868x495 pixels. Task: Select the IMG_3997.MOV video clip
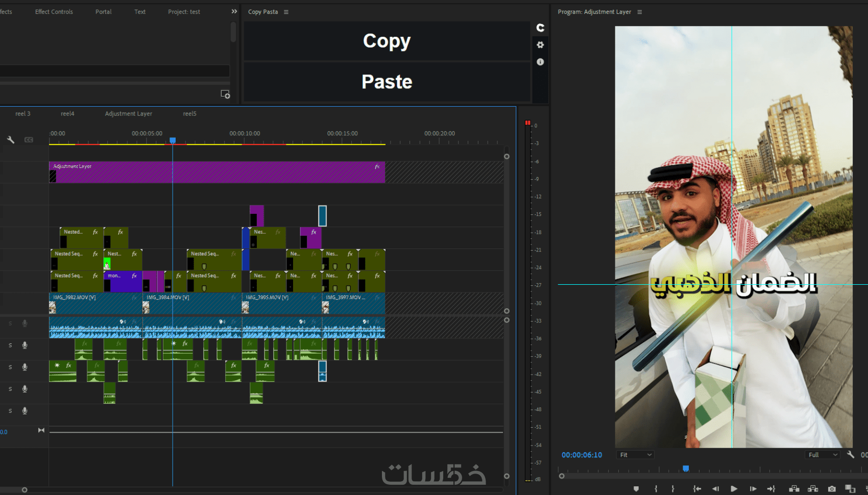point(353,303)
